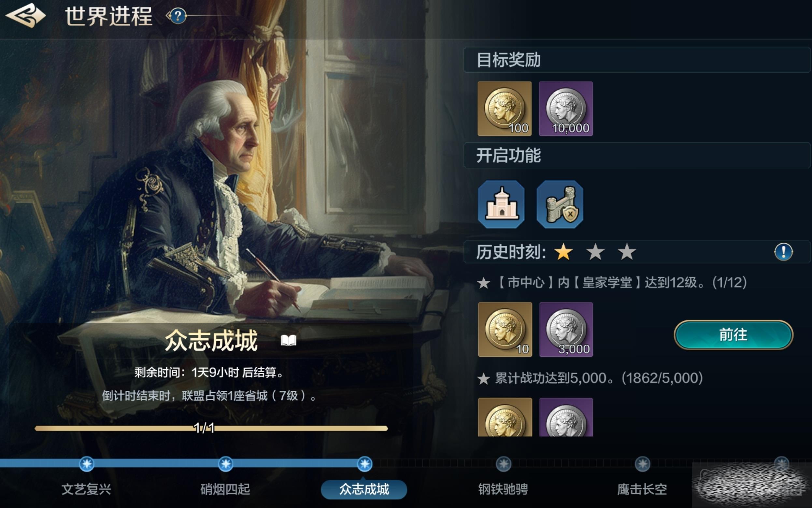The image size is (812, 508).
Task: Tap the 10,000 silver coin reward
Action: [566, 108]
